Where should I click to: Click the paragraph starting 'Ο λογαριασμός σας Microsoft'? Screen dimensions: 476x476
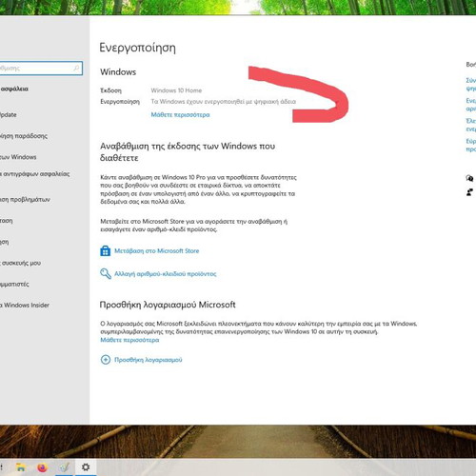(259, 327)
